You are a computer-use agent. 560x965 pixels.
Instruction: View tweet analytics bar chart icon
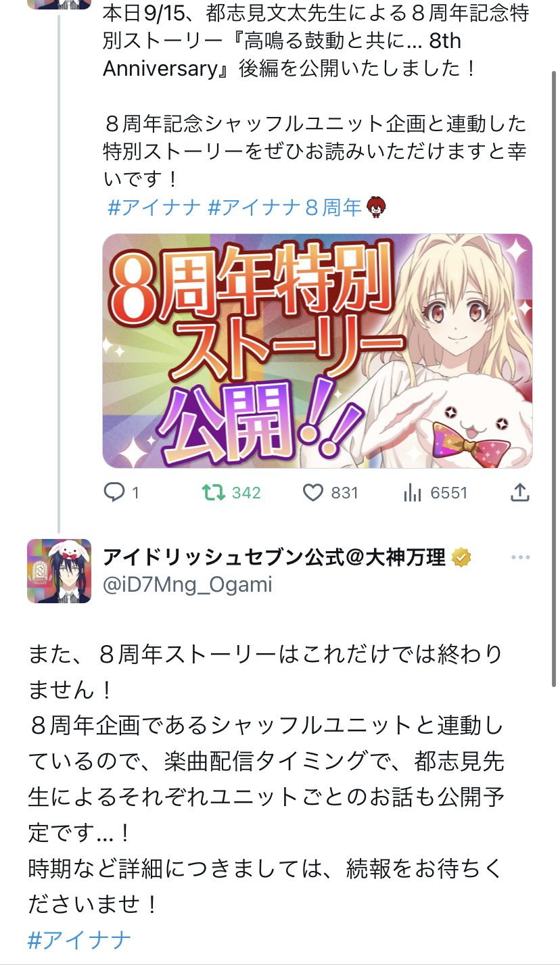tap(412, 493)
